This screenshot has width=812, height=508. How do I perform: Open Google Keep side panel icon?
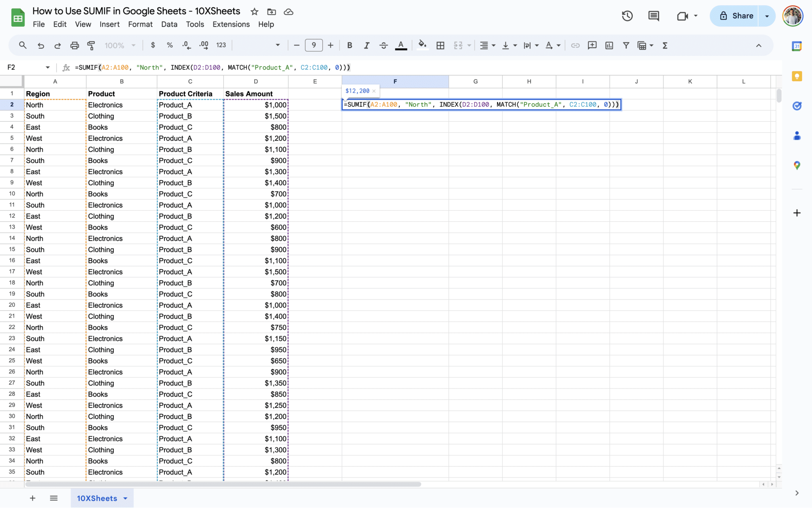[x=797, y=76]
